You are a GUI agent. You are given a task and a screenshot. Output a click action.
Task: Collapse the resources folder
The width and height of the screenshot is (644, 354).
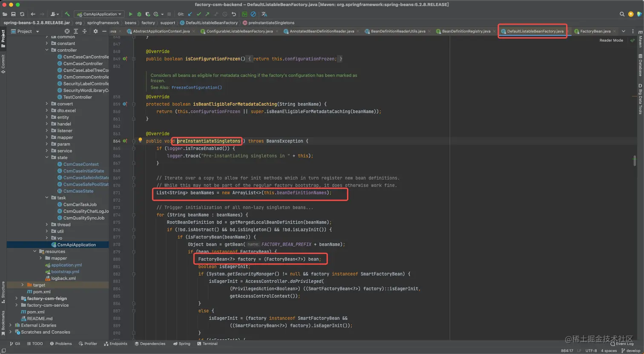pyautogui.click(x=35, y=251)
